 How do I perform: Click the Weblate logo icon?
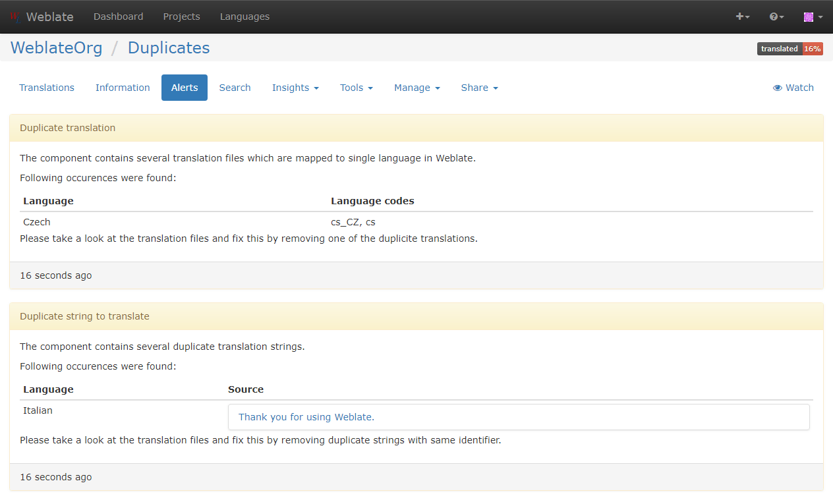15,16
